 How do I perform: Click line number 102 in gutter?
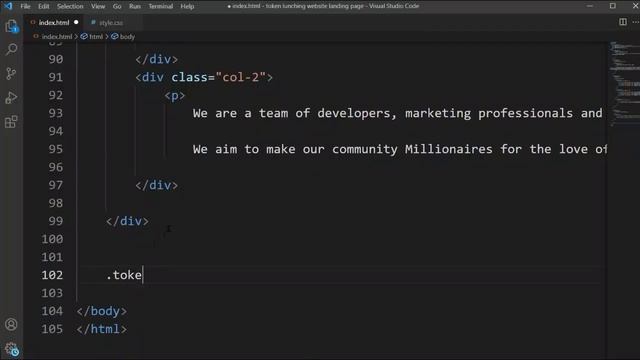tap(53, 275)
